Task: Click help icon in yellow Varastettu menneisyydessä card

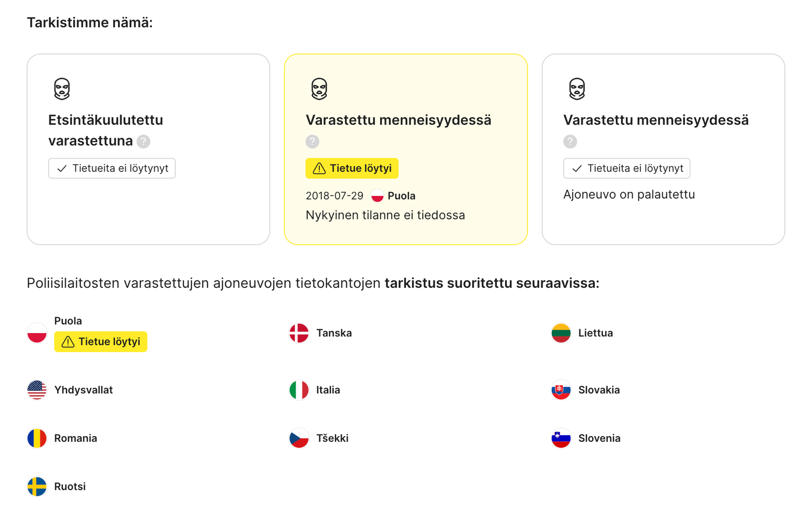Action: pos(312,141)
